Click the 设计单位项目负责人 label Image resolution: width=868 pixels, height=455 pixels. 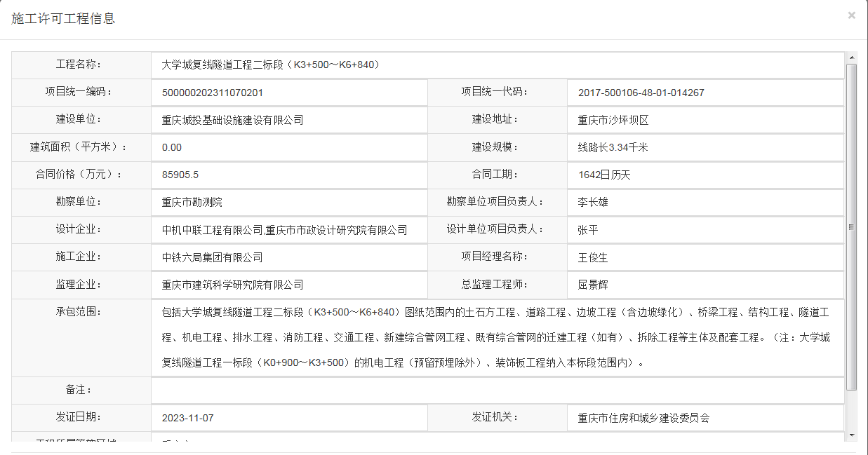point(495,229)
